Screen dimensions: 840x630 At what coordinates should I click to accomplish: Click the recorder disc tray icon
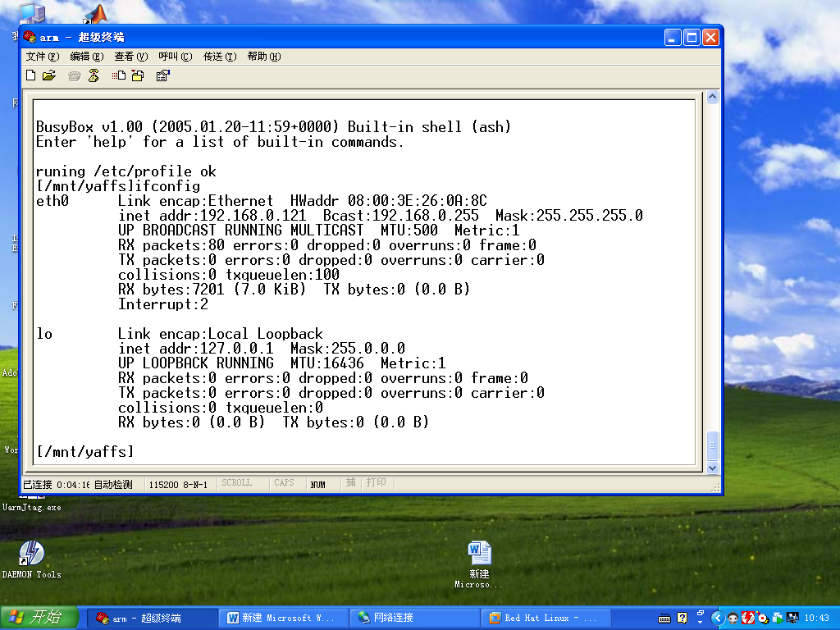763,619
